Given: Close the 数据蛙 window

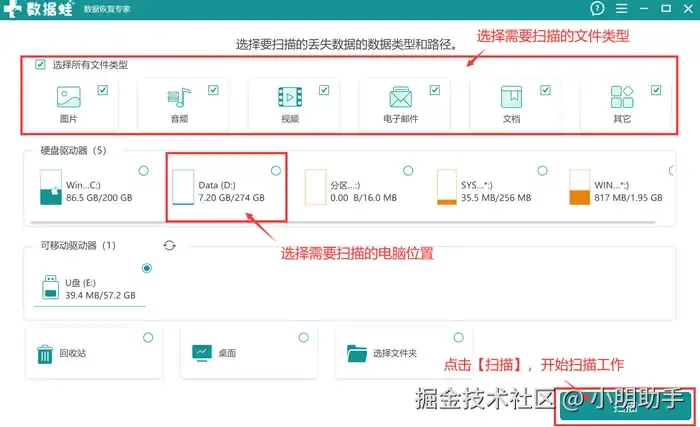Looking at the screenshot, I should [688, 8].
